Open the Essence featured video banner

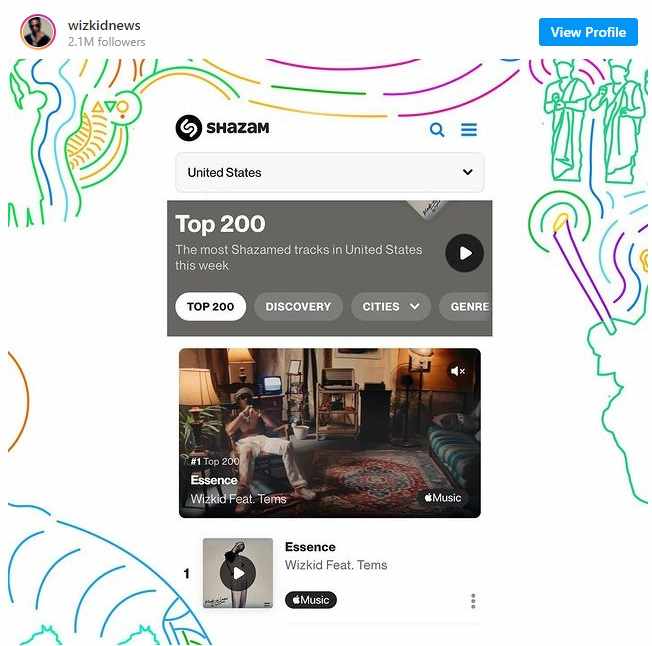click(x=330, y=433)
